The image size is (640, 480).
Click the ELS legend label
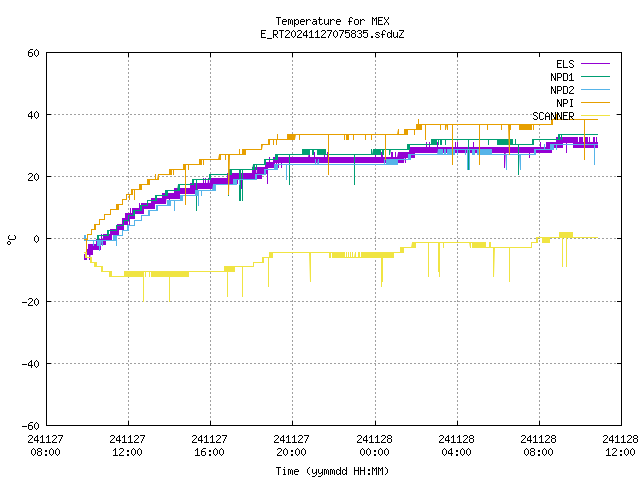[565, 64]
